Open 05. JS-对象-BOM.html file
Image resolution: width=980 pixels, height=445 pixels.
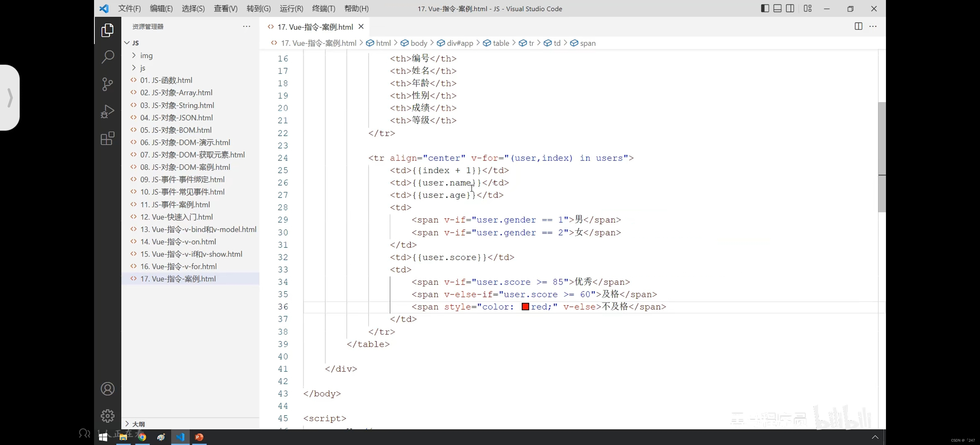pyautogui.click(x=190, y=130)
